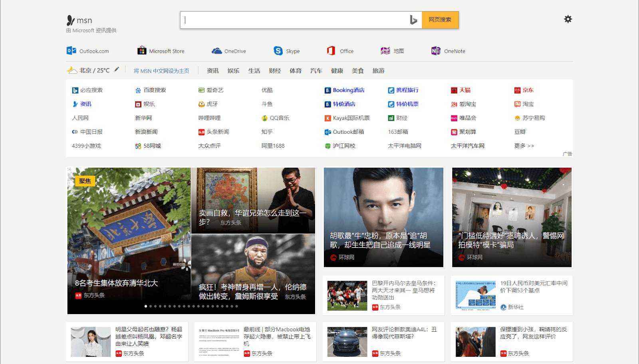Open the 汽车 navigation tab
Screen dimensions: 639x364
316,71
